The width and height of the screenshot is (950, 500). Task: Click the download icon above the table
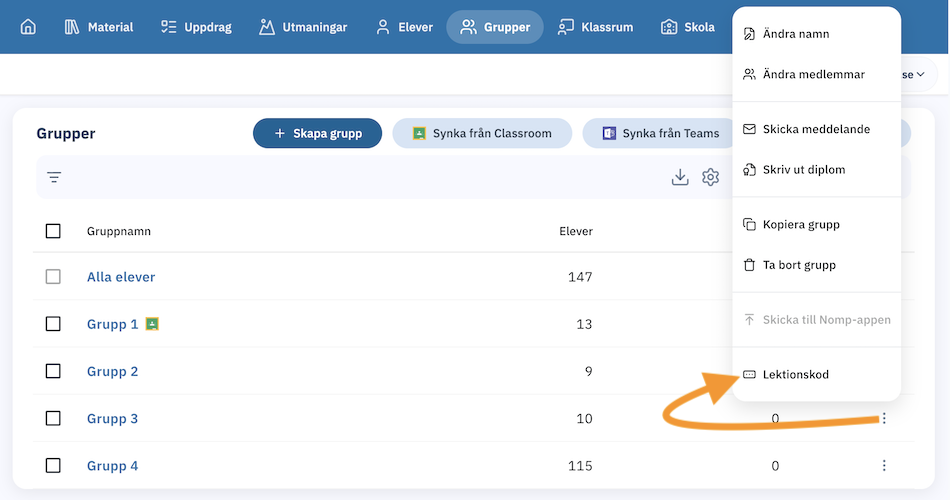click(680, 177)
